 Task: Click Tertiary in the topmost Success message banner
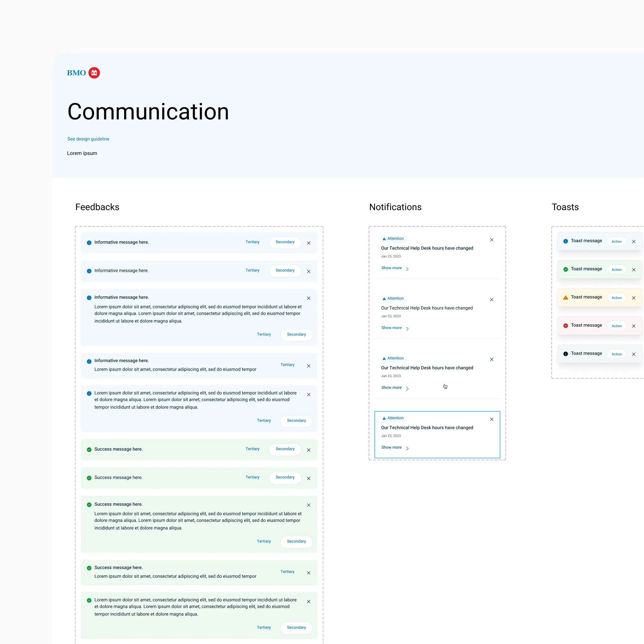[252, 449]
